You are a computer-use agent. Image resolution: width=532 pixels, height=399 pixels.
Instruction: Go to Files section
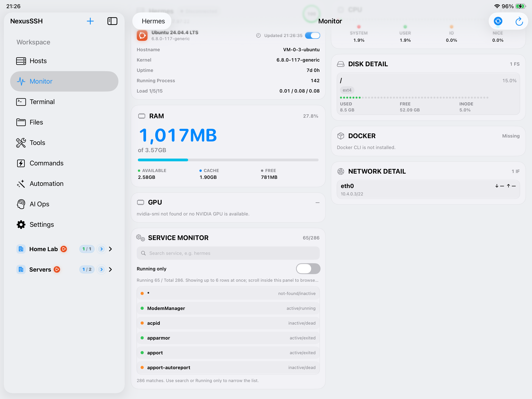point(64,122)
